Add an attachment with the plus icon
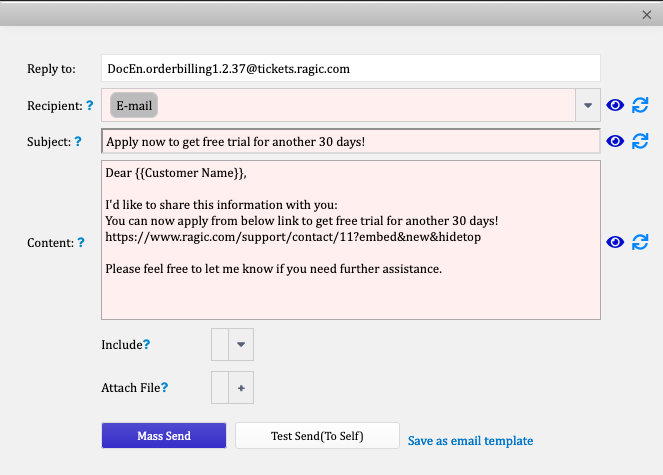The width and height of the screenshot is (663, 475). (241, 388)
